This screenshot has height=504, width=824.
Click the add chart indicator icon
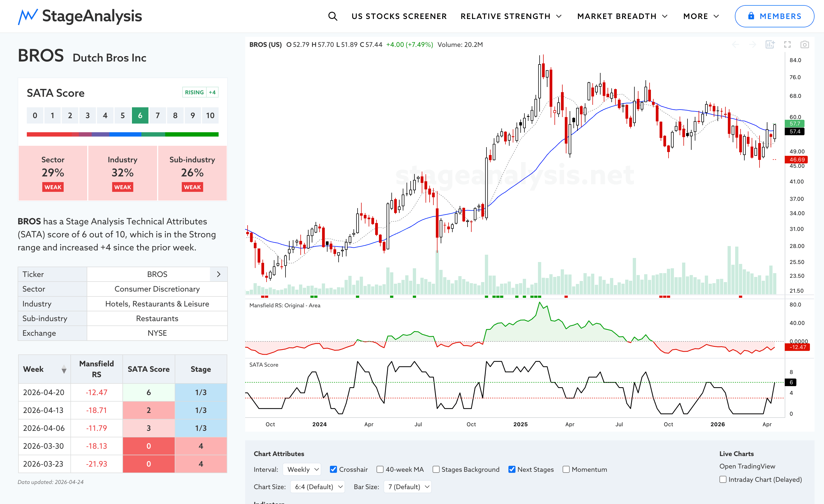(770, 44)
